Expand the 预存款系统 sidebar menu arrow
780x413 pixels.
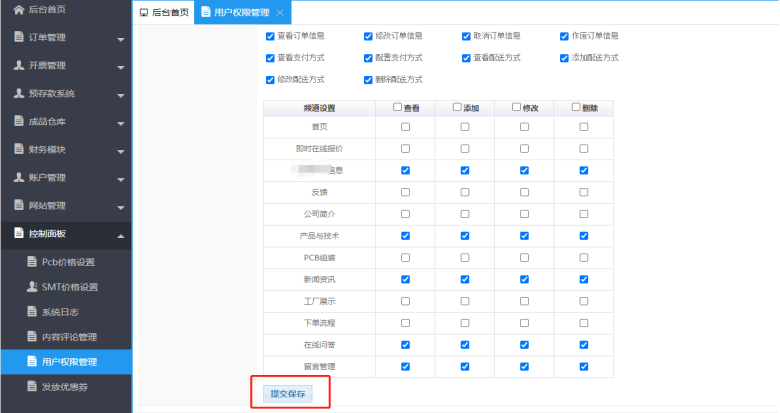(x=121, y=95)
